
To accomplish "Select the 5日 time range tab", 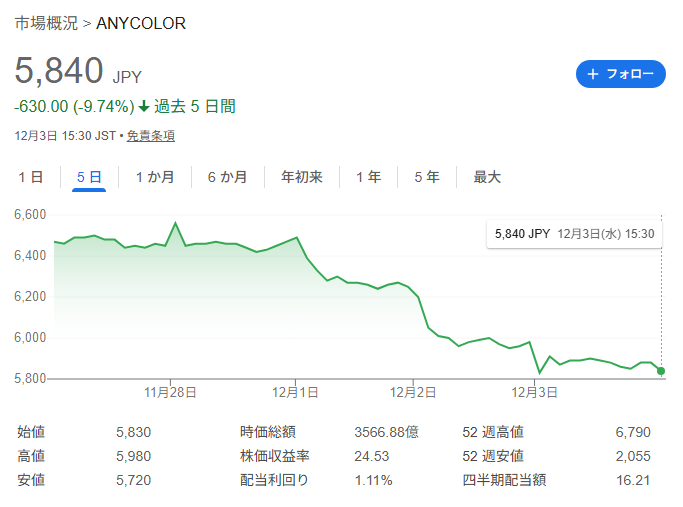I will click(x=89, y=177).
